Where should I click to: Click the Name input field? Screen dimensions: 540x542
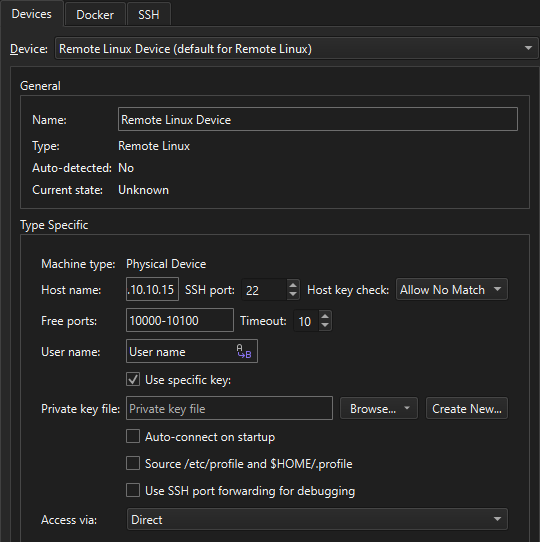(318, 119)
